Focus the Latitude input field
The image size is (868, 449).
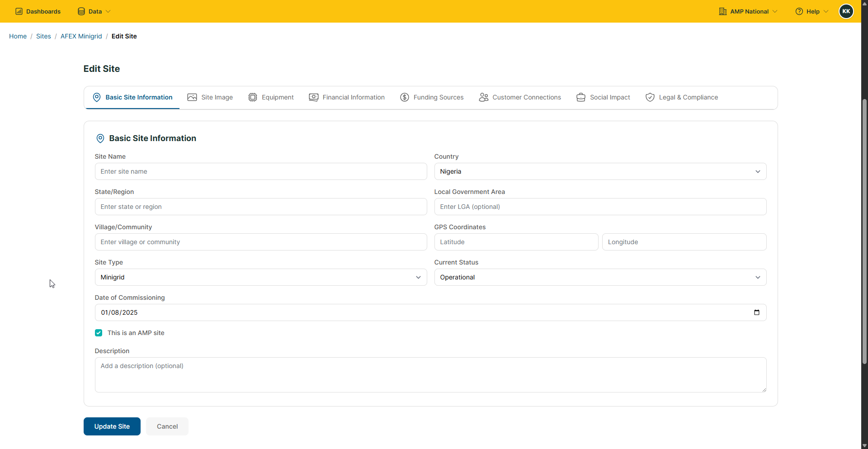point(516,242)
